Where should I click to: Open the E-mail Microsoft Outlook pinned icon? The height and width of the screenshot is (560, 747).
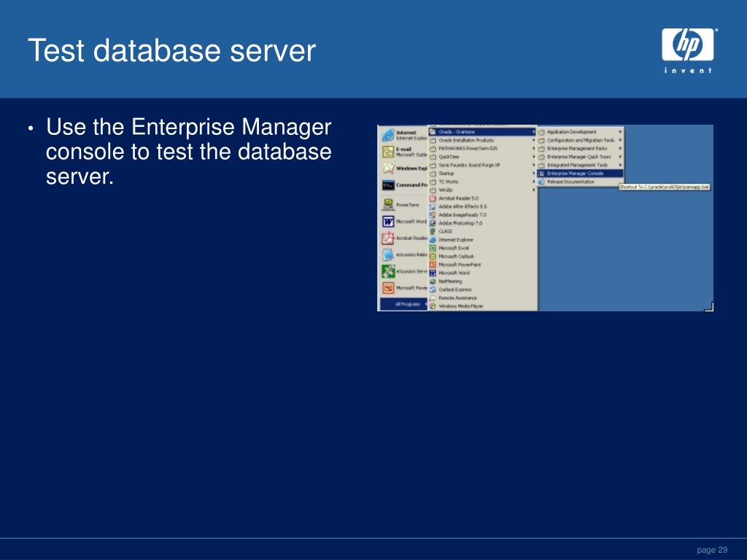click(x=388, y=152)
